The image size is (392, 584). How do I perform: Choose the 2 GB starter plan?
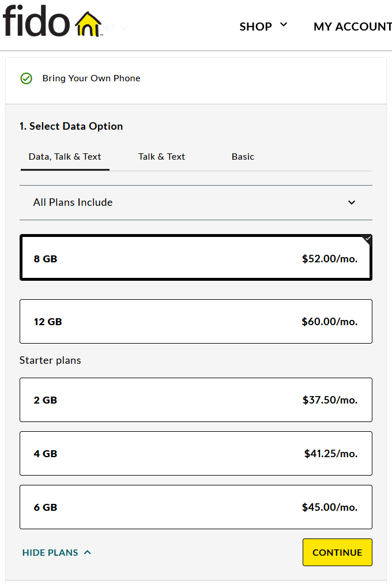tap(195, 400)
